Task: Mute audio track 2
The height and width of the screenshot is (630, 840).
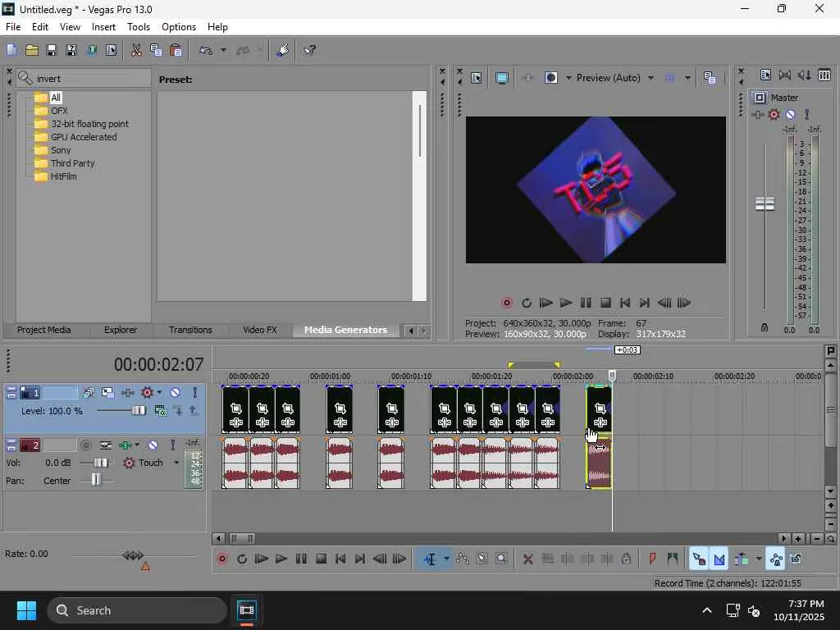Action: click(x=153, y=445)
